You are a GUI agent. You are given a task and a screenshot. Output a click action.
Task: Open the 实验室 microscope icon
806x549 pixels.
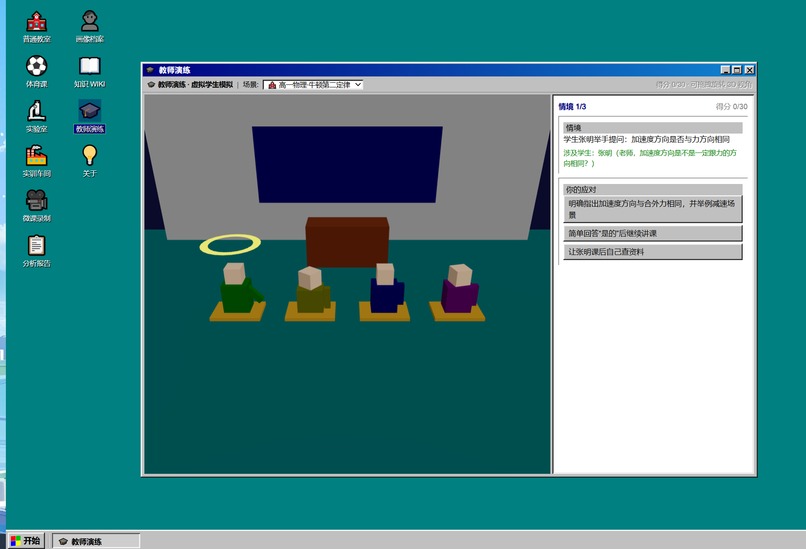coord(36,117)
